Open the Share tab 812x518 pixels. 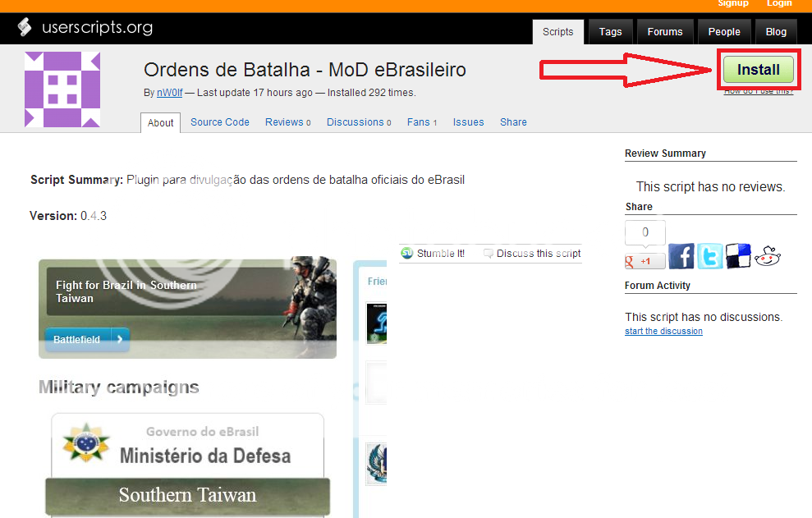(513, 122)
